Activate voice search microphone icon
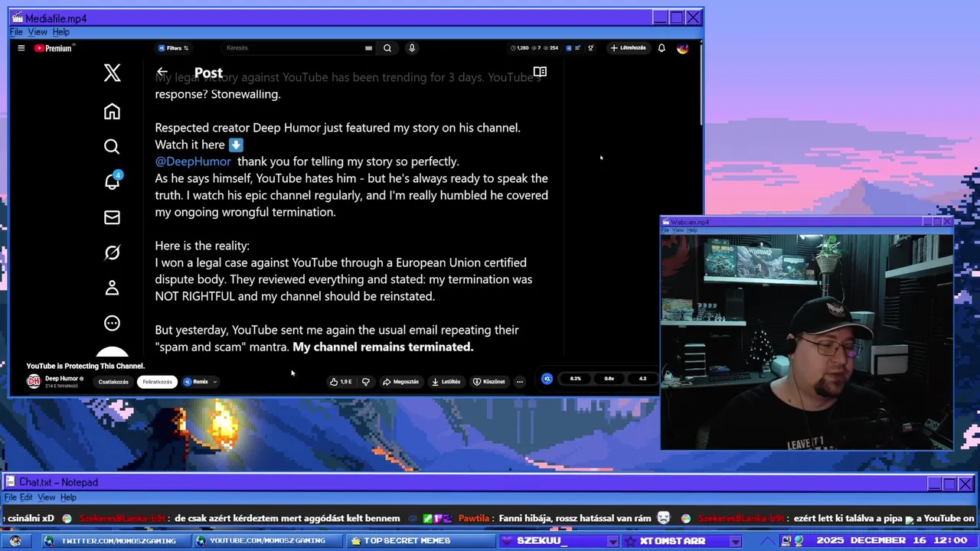Image resolution: width=980 pixels, height=551 pixels. [x=412, y=48]
